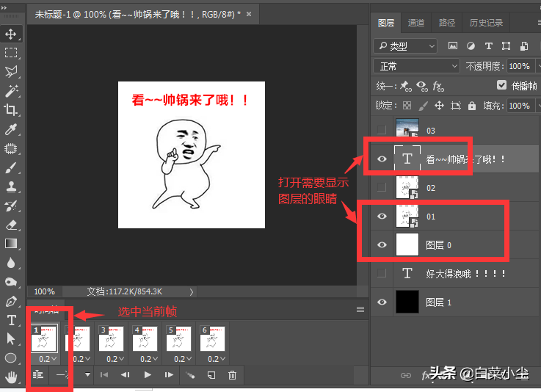Image resolution: width=541 pixels, height=392 pixels.
Task: Open frame 3 delay time dropdown
Action: pos(115,359)
